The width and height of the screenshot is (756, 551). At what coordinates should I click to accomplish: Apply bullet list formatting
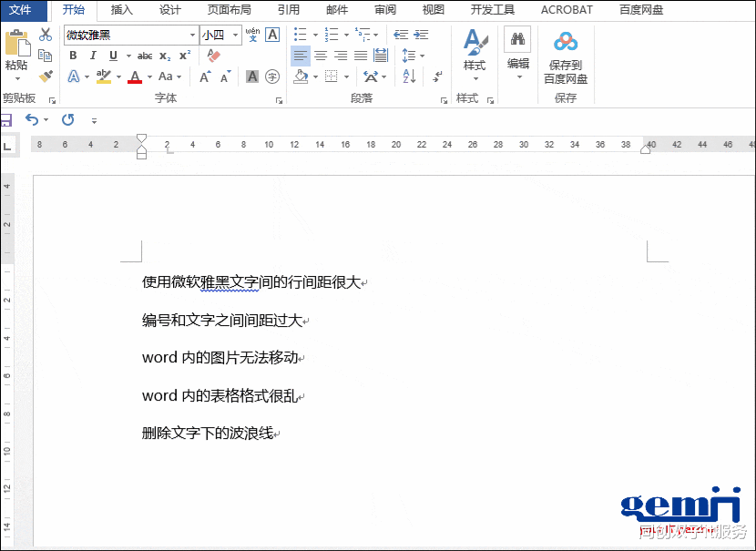pyautogui.click(x=301, y=35)
